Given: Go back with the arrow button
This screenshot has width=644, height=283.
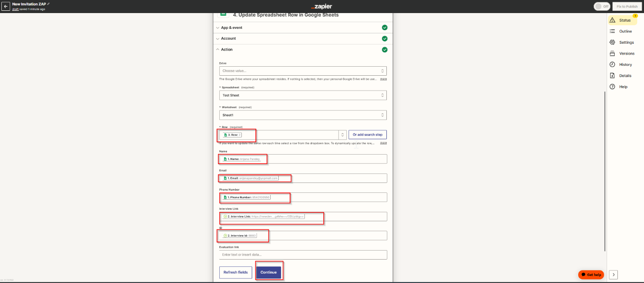Looking at the screenshot, I should click(6, 6).
